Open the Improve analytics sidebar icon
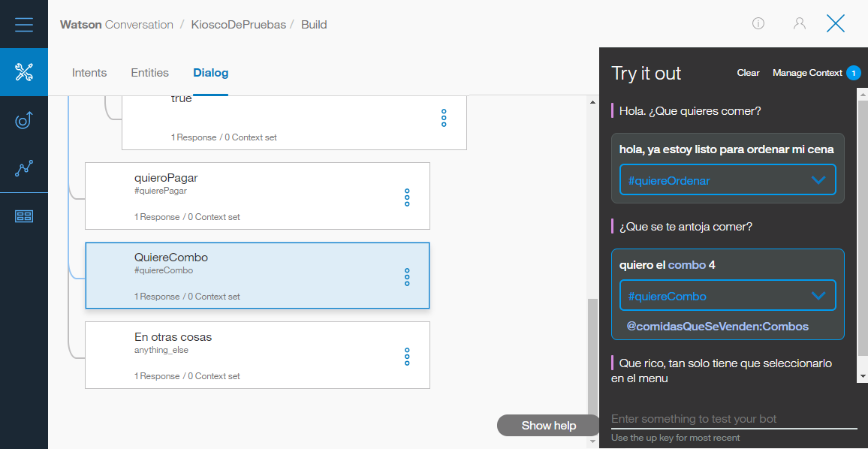Image resolution: width=868 pixels, height=449 pixels. click(24, 168)
